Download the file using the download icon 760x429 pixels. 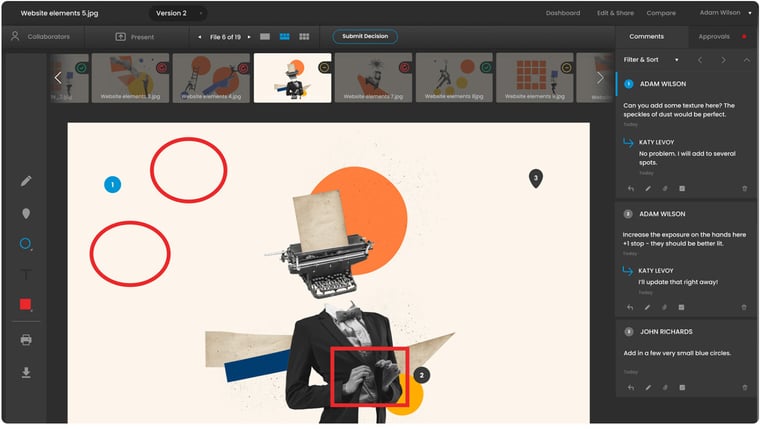pyautogui.click(x=26, y=372)
